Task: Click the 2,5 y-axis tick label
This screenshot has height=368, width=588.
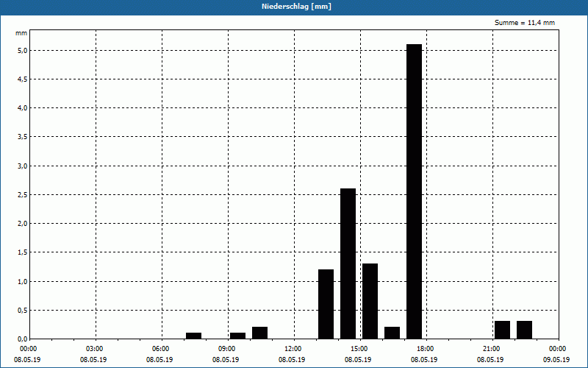Action: click(x=22, y=195)
